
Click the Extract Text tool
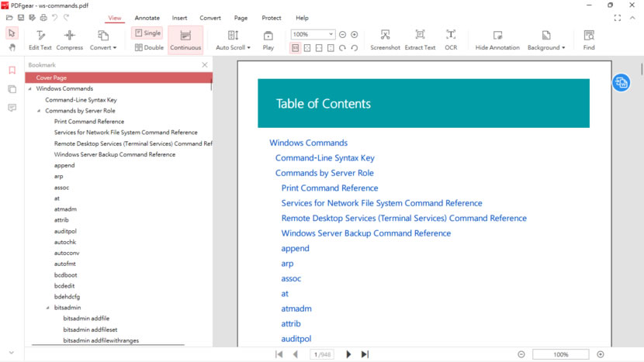421,40
